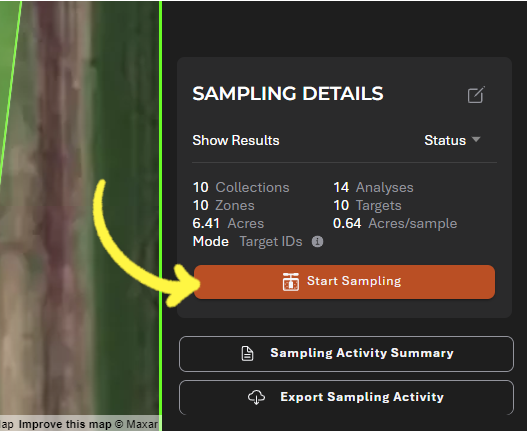This screenshot has width=528, height=432.
Task: Click the sampler icon on Start Sampling
Action: (x=291, y=281)
